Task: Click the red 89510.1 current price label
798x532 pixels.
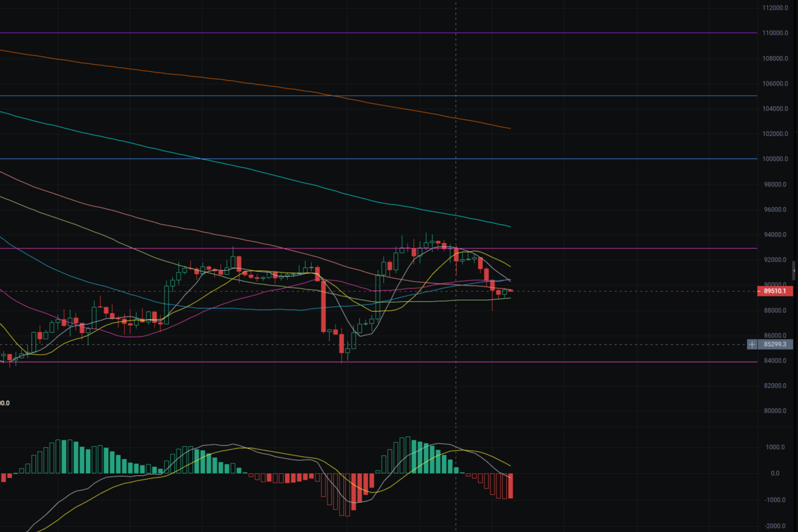Action: tap(774, 291)
